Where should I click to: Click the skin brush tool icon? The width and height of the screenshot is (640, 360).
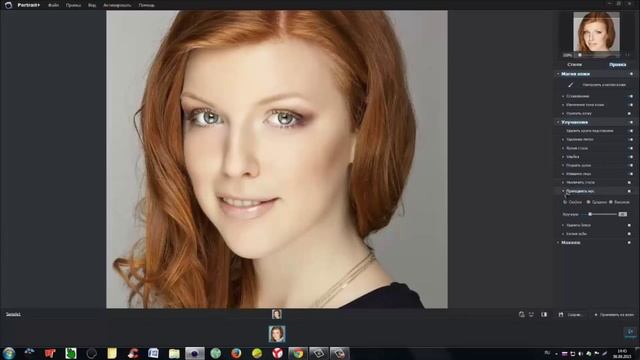(x=571, y=85)
